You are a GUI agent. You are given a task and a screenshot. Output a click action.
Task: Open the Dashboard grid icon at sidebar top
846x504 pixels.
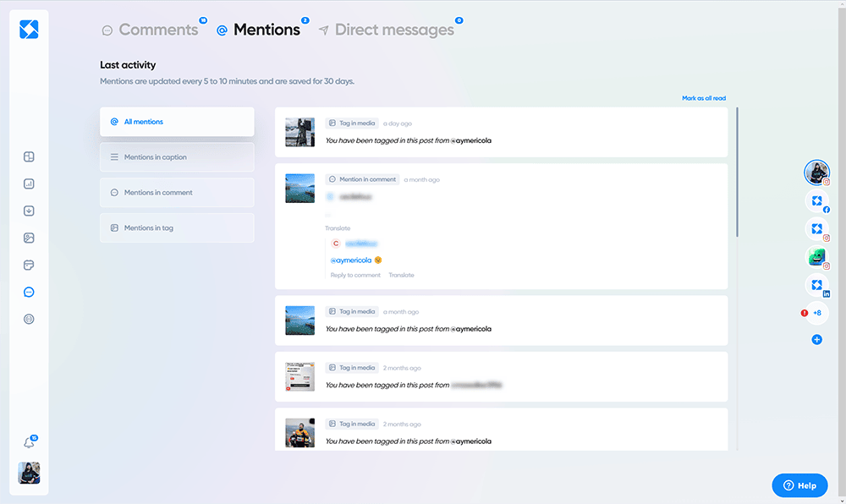click(28, 156)
